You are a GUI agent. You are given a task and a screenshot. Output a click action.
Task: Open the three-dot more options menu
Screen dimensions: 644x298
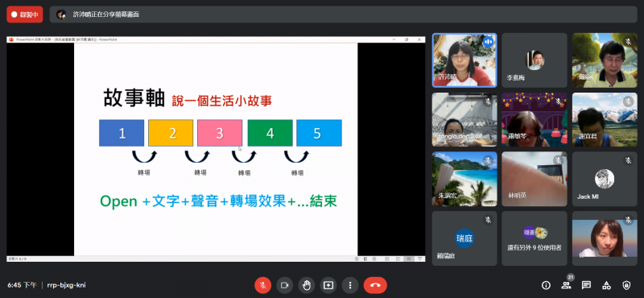350,285
